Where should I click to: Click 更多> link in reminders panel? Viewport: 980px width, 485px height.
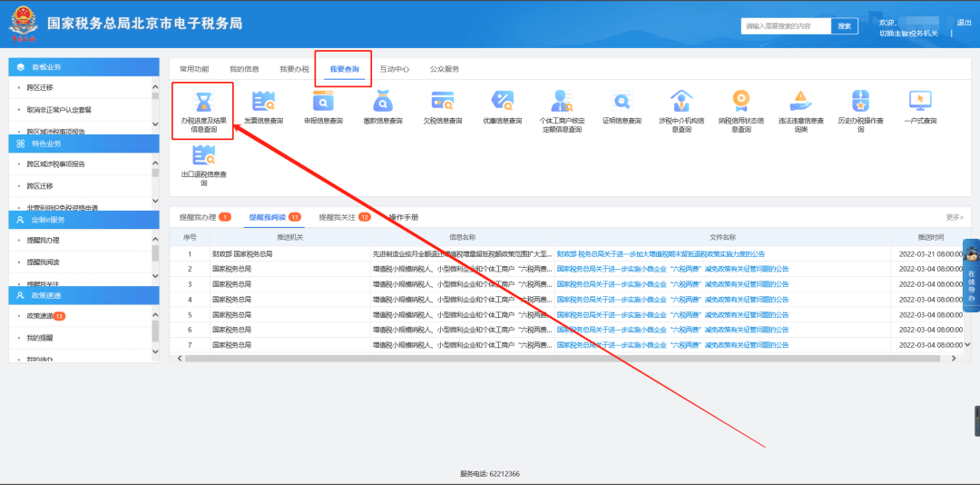pyautogui.click(x=955, y=217)
